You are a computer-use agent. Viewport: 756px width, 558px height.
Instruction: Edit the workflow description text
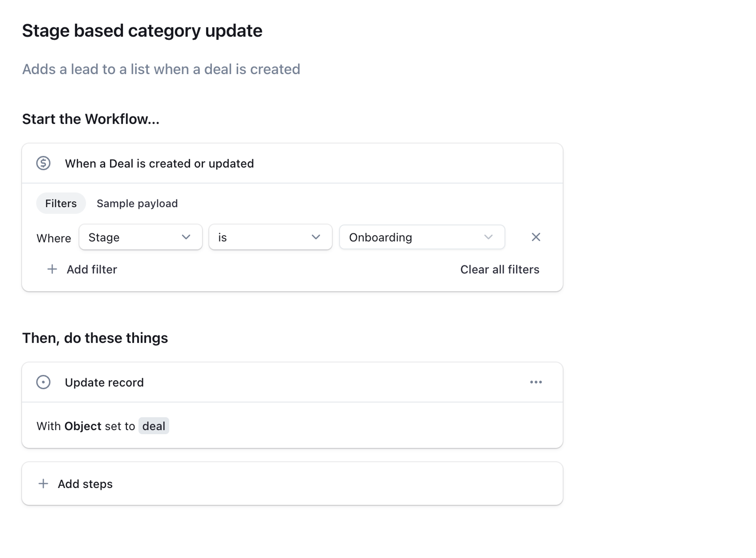pyautogui.click(x=161, y=69)
